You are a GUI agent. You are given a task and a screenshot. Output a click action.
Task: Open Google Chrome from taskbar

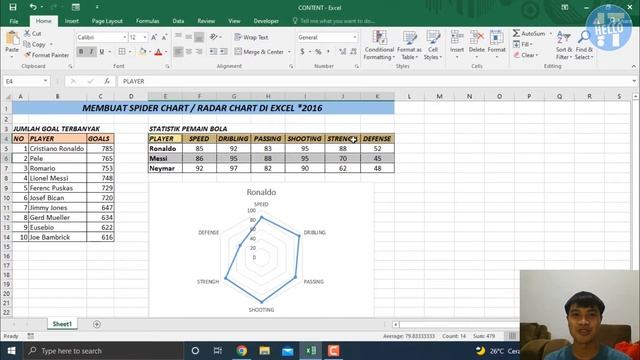241,351
